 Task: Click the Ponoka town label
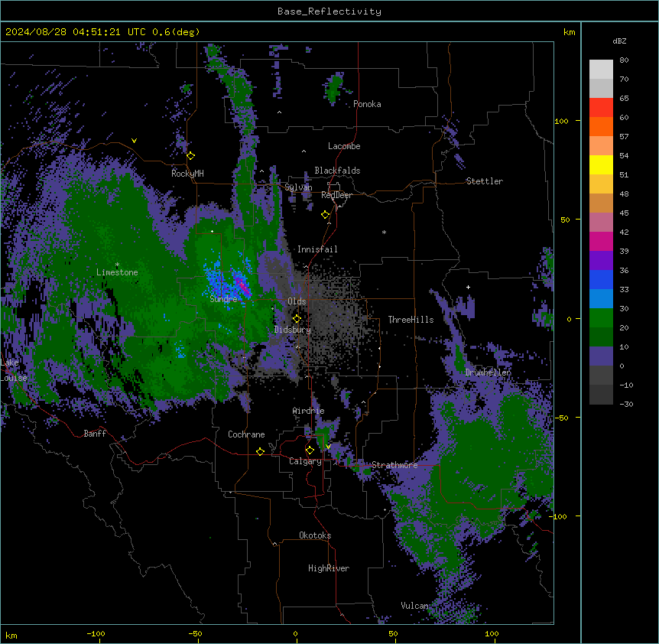click(x=367, y=104)
